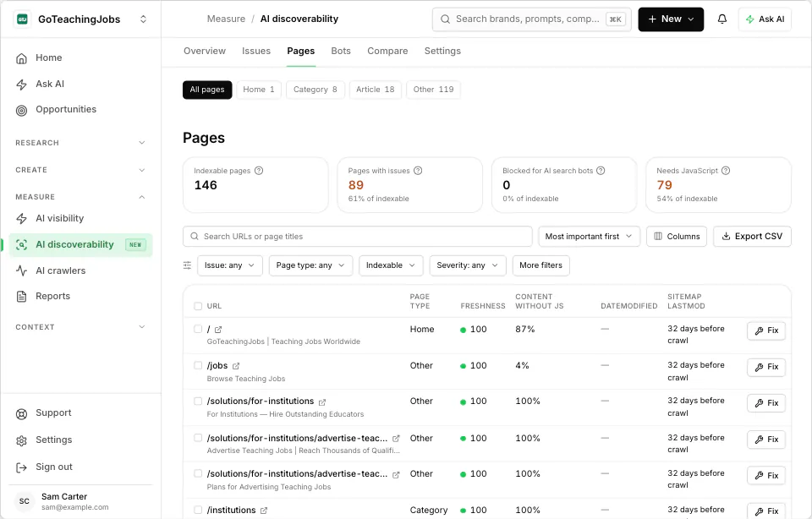Screen dimensions: 812x519
Task: Toggle the select-all URL checkbox
Action: pyautogui.click(x=198, y=306)
